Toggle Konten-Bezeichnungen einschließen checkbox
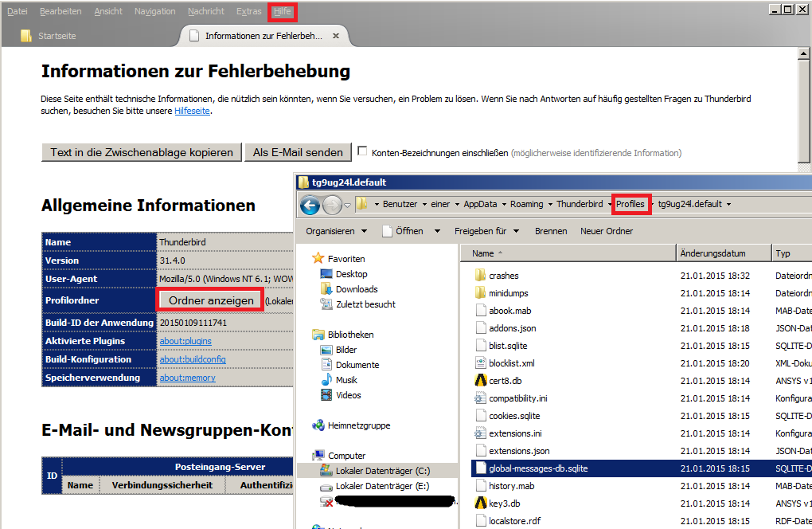 coord(362,151)
